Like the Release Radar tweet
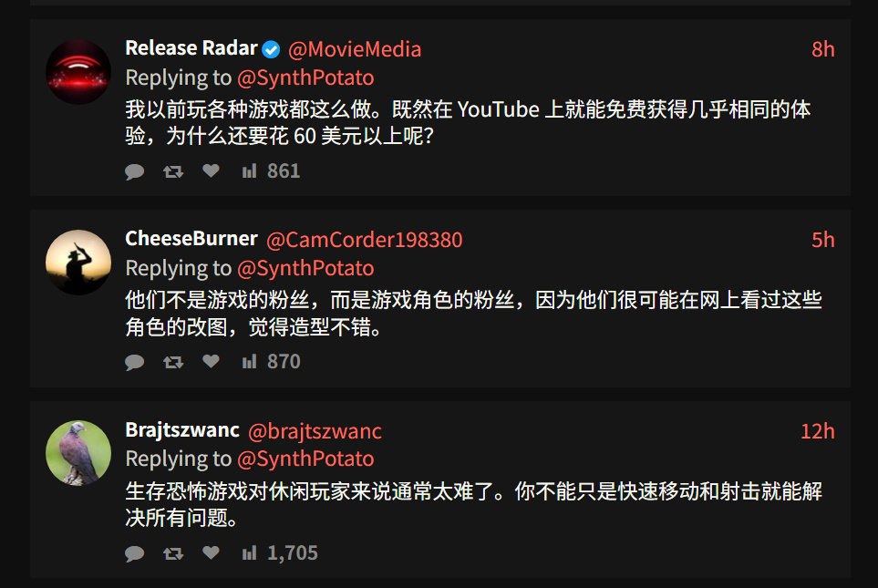Image resolution: width=878 pixels, height=588 pixels. click(x=211, y=170)
